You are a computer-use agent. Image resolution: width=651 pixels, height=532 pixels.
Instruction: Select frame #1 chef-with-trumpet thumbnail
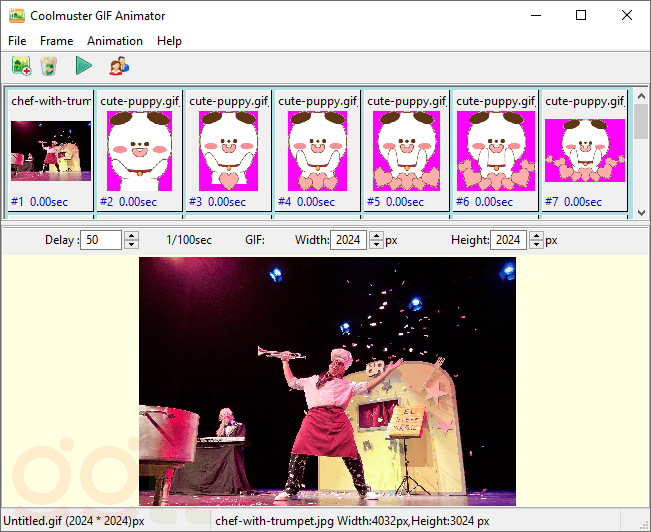51,151
